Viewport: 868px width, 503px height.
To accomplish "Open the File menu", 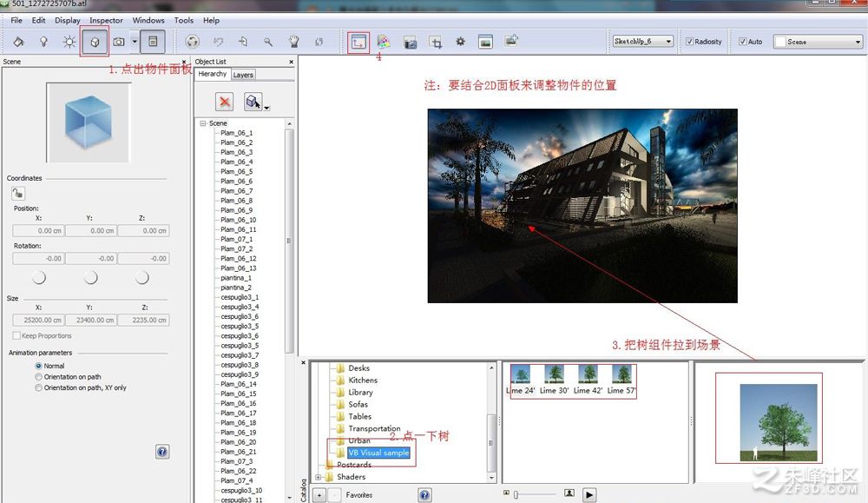I will [16, 21].
